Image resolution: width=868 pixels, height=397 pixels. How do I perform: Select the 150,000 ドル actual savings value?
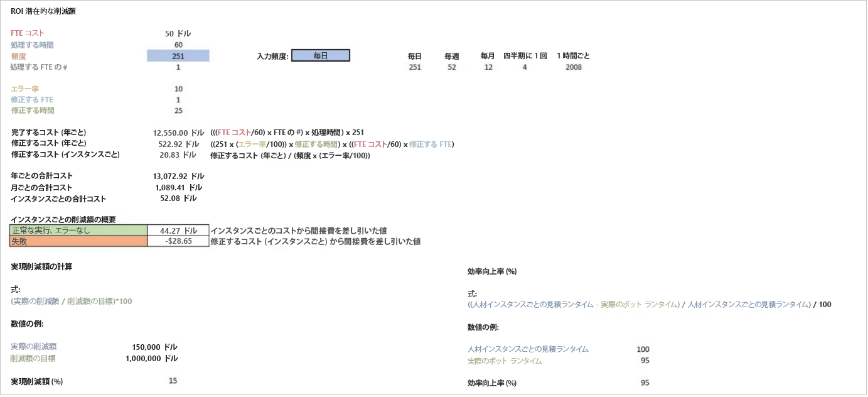tap(154, 347)
